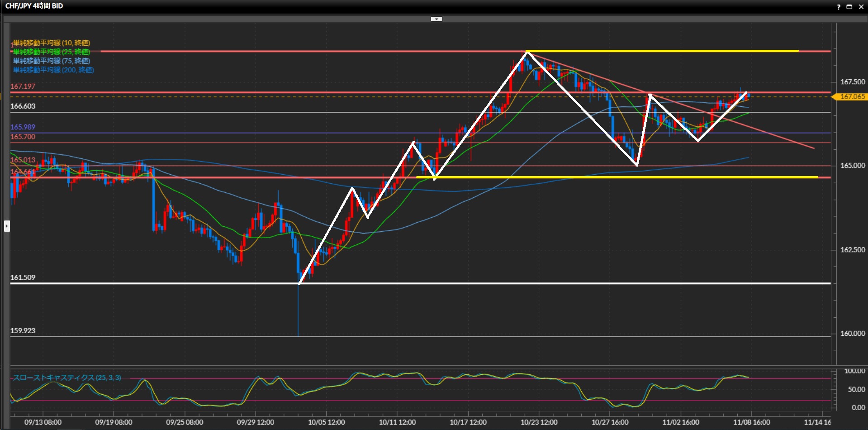Viewport: 868px width, 430px height.
Task: Click the current price tag 167.065
Action: (x=852, y=96)
